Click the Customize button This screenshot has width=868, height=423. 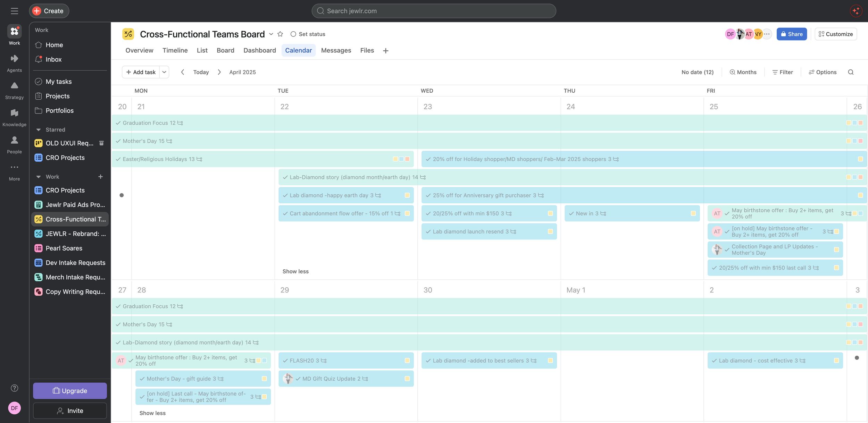(836, 34)
